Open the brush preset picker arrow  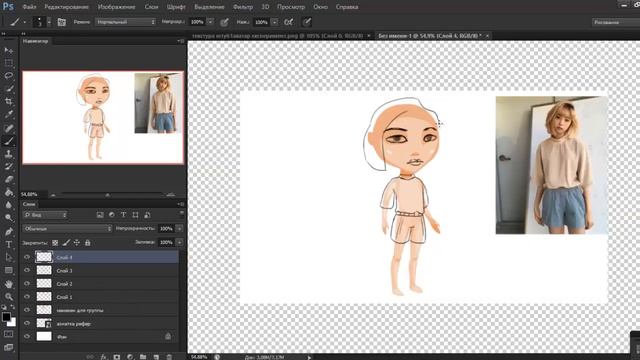49,22
